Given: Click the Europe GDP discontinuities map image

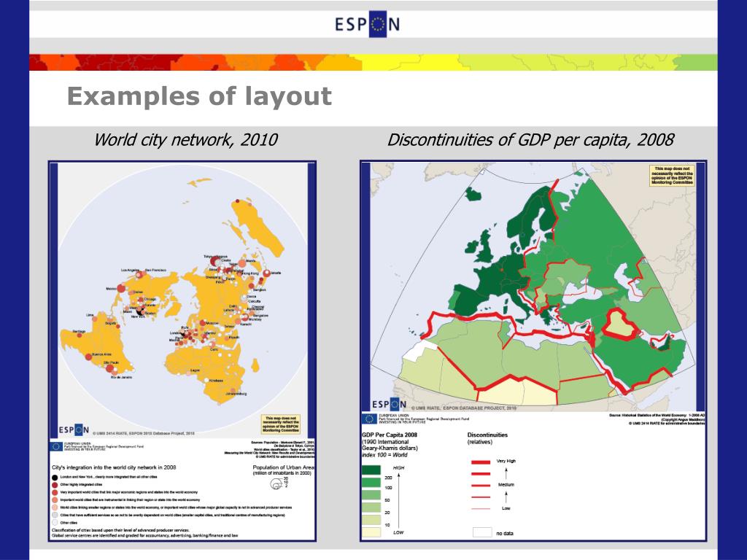Looking at the screenshot, I should (x=533, y=287).
